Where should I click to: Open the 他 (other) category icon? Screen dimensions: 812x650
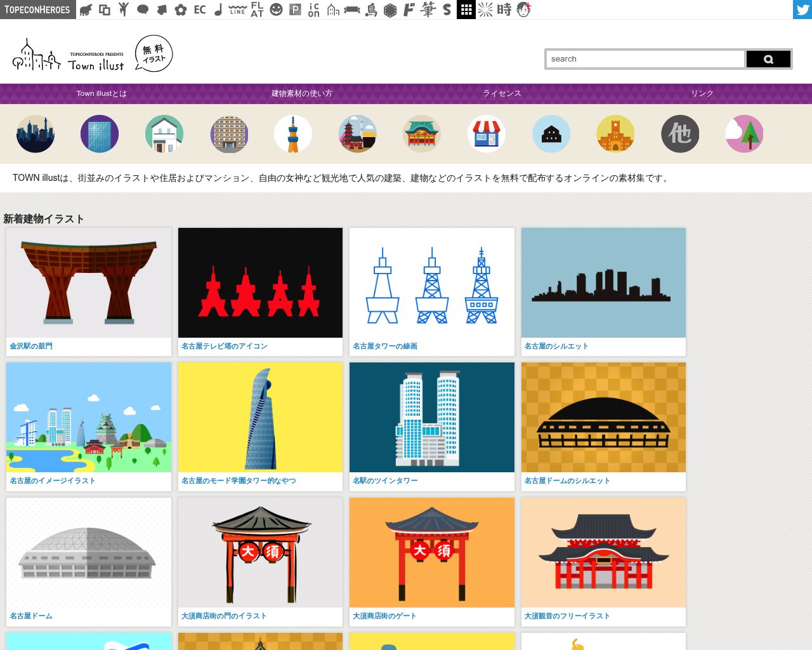coord(680,134)
